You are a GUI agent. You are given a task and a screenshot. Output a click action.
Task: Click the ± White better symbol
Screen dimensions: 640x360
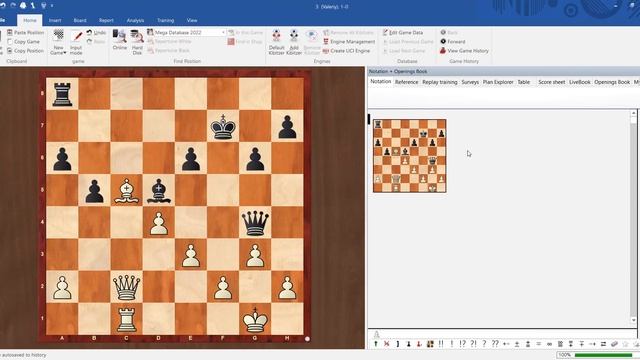(517, 344)
